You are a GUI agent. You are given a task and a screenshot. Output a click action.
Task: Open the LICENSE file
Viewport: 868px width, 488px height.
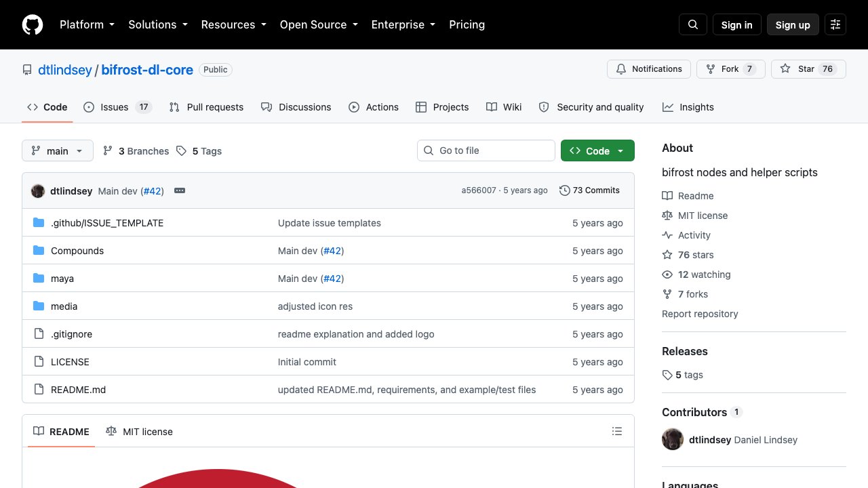click(x=70, y=362)
